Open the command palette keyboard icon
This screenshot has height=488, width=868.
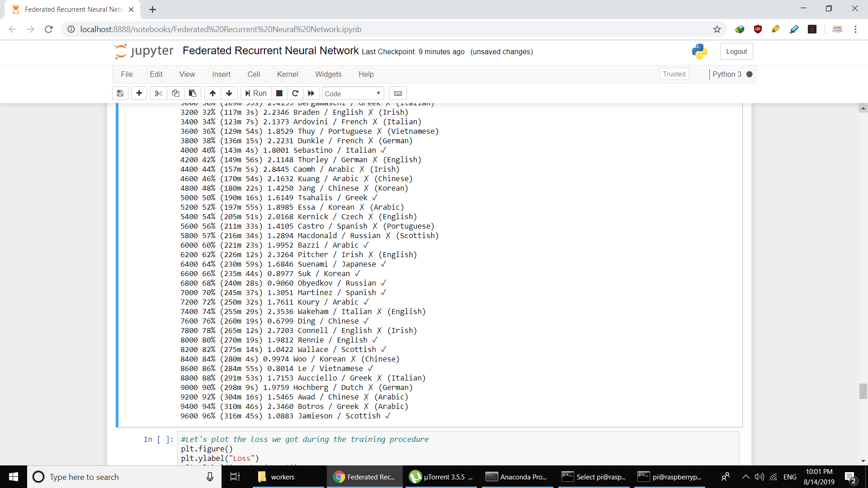pyautogui.click(x=398, y=94)
